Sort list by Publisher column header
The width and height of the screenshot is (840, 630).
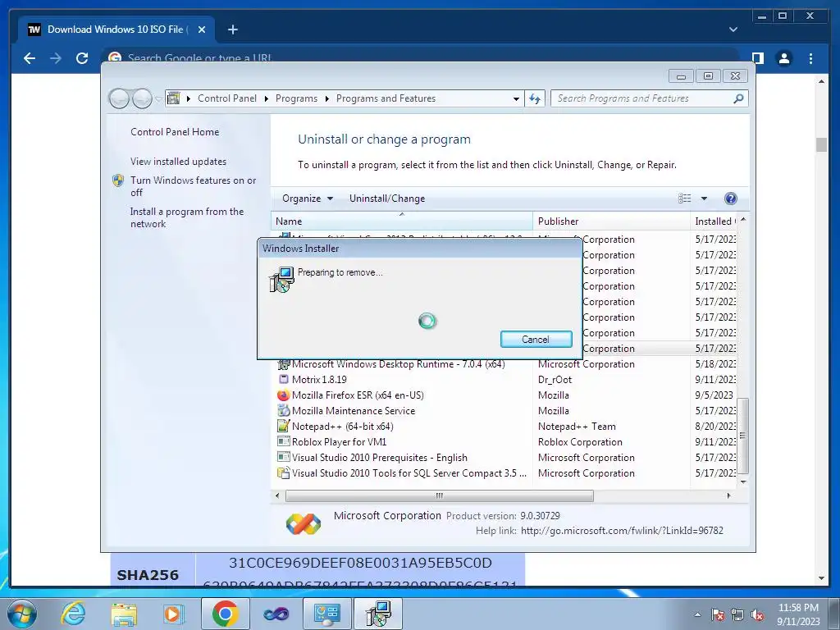(x=611, y=221)
